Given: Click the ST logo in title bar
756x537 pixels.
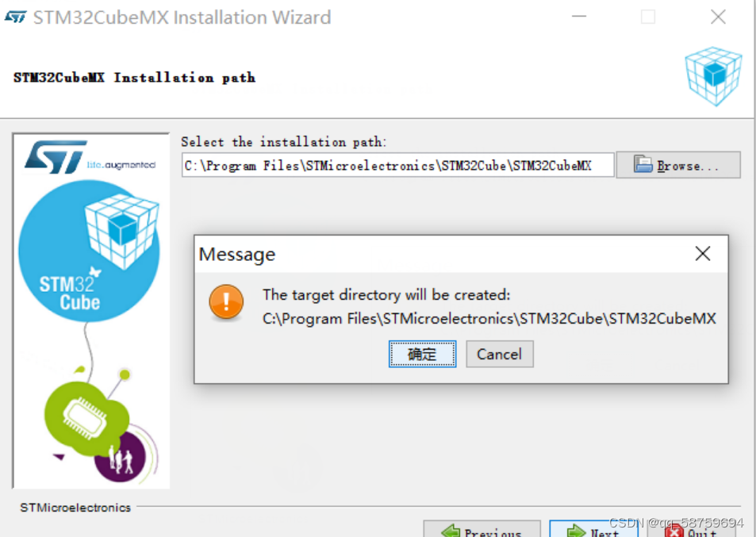Looking at the screenshot, I should coord(15,17).
